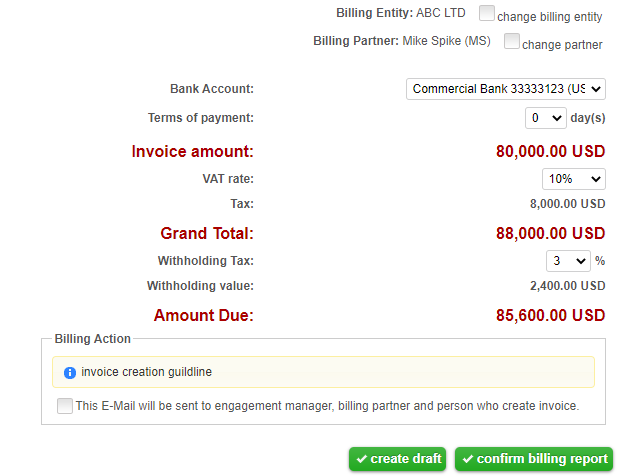Click the checkmark icon on confirm billing report
The image size is (631, 476).
point(466,459)
